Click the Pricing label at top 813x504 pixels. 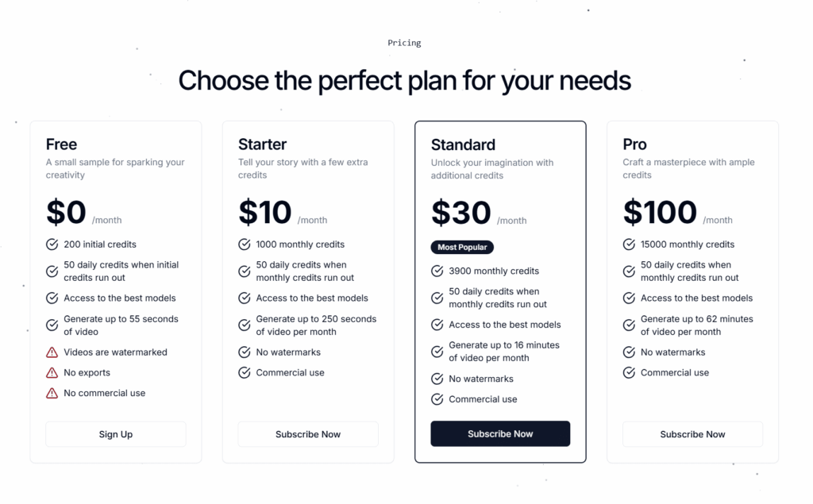click(404, 43)
